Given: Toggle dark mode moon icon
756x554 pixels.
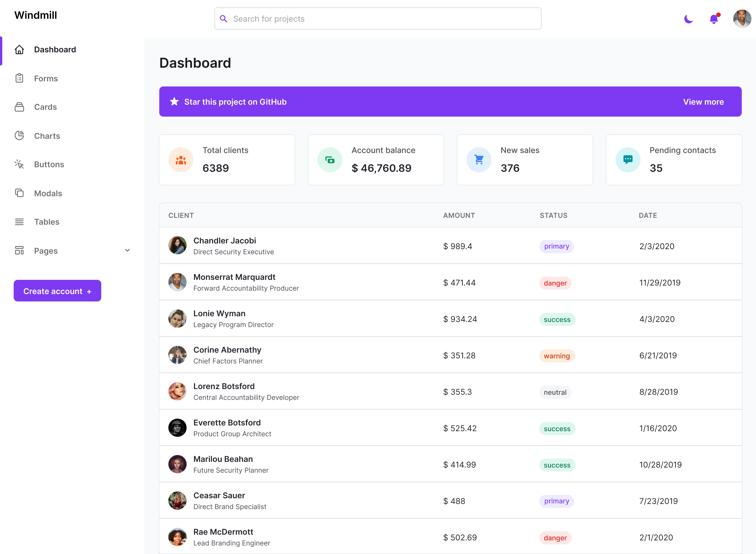Looking at the screenshot, I should [689, 19].
